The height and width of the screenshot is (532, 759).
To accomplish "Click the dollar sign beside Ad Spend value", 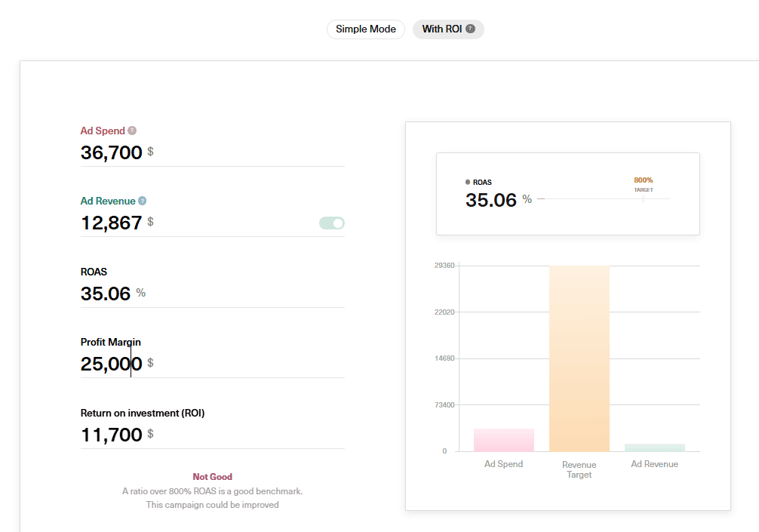I will click(x=150, y=152).
